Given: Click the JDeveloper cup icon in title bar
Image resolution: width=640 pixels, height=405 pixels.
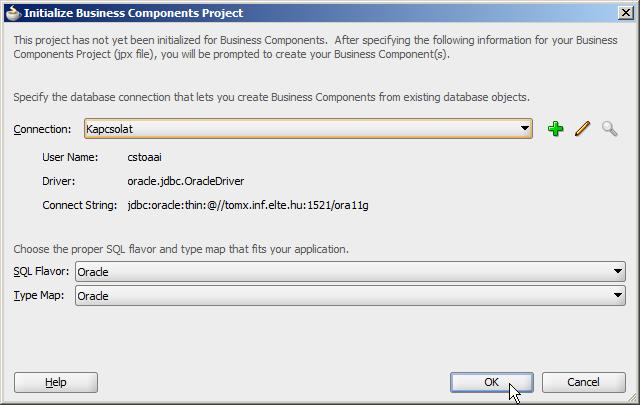Looking at the screenshot, I should [x=13, y=13].
